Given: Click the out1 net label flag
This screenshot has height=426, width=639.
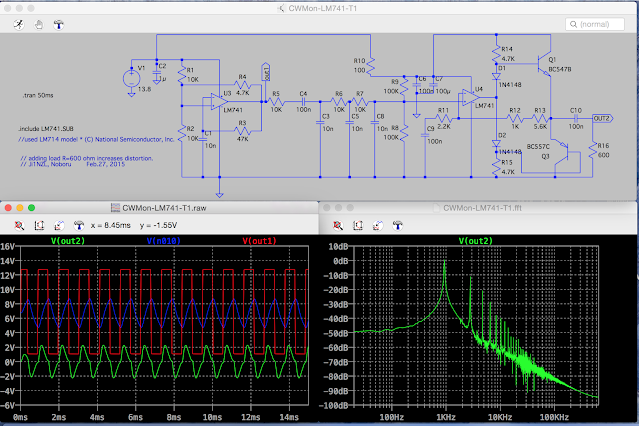Looking at the screenshot, I should click(266, 71).
